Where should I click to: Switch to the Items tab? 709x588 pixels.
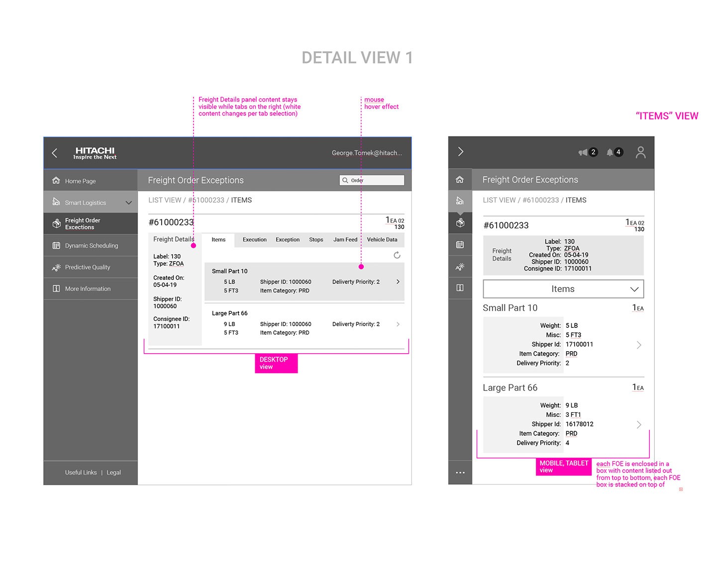(218, 240)
